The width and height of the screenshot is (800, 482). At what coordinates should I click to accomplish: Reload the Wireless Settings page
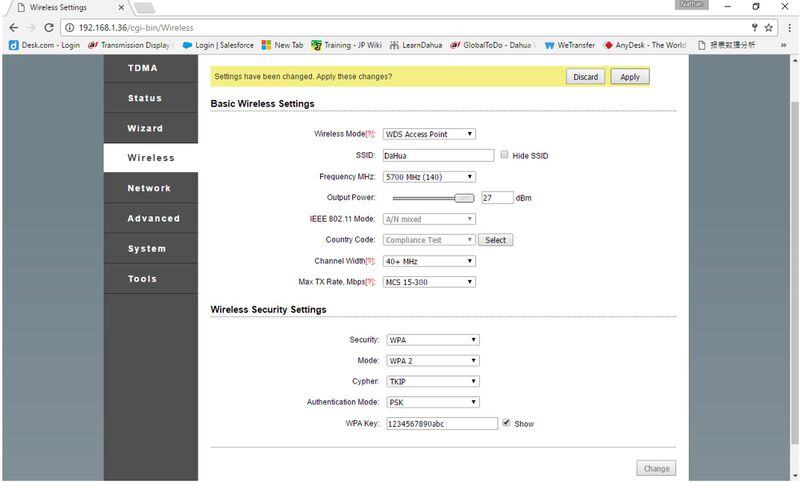tap(48, 28)
